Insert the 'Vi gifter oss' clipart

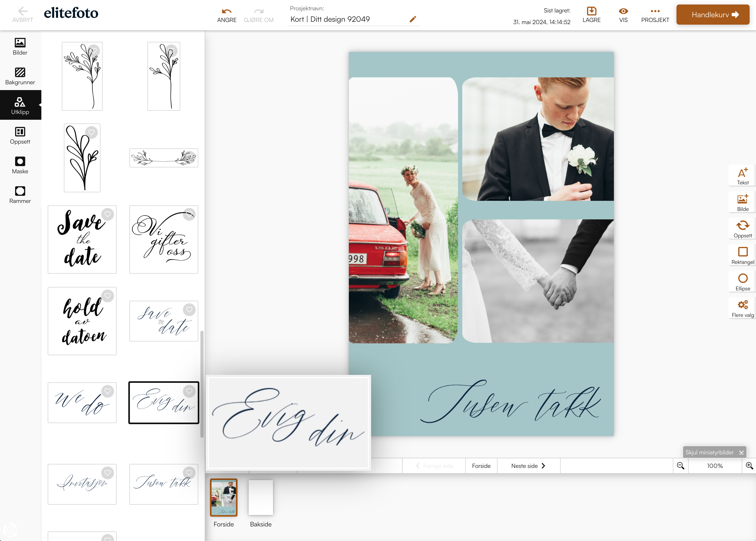click(x=164, y=240)
